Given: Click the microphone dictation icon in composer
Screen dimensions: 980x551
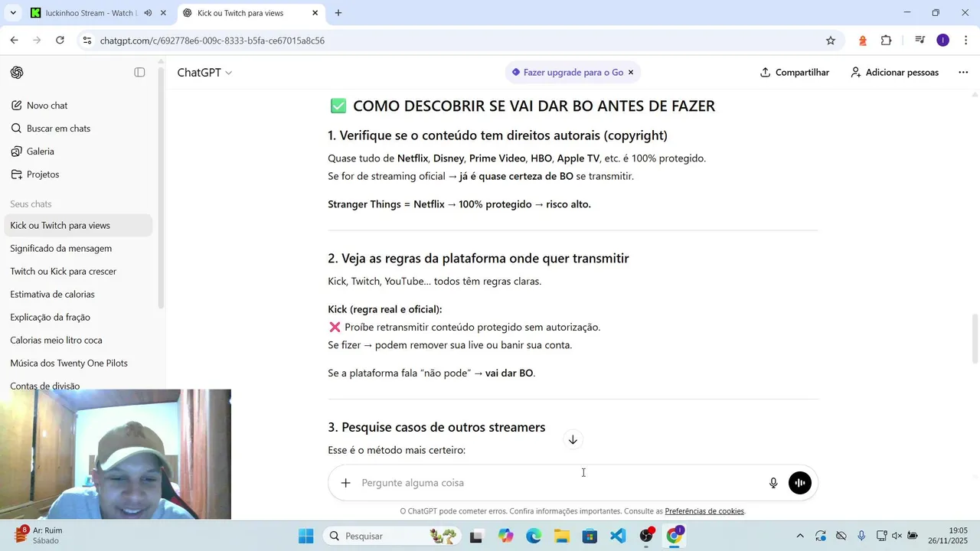Looking at the screenshot, I should (x=773, y=483).
